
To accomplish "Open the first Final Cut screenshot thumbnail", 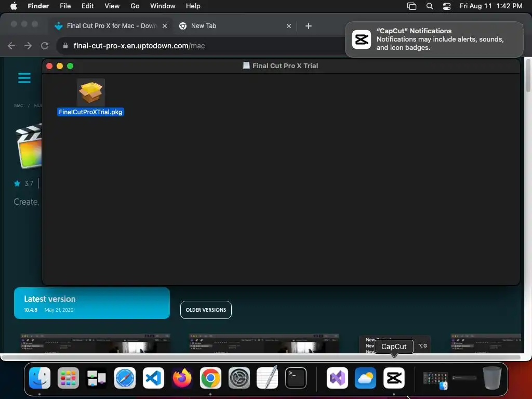I will point(96,343).
